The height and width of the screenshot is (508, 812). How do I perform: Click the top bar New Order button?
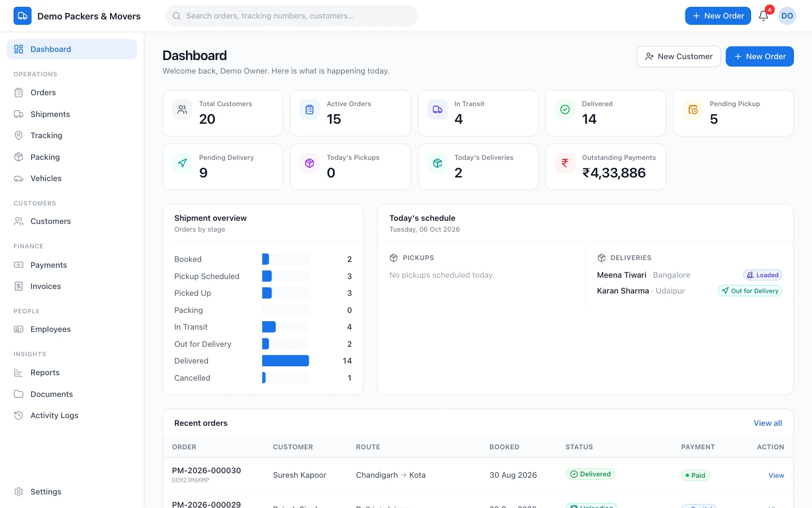click(x=718, y=16)
